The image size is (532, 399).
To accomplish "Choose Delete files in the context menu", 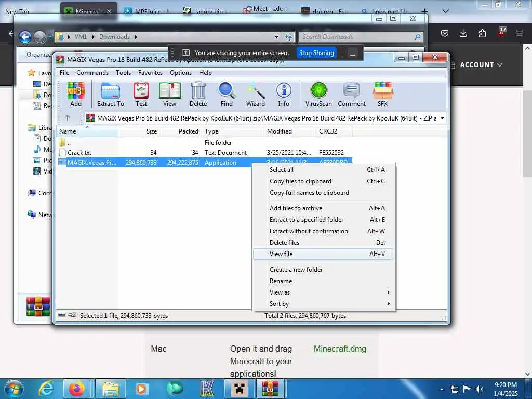I will [x=324, y=243].
